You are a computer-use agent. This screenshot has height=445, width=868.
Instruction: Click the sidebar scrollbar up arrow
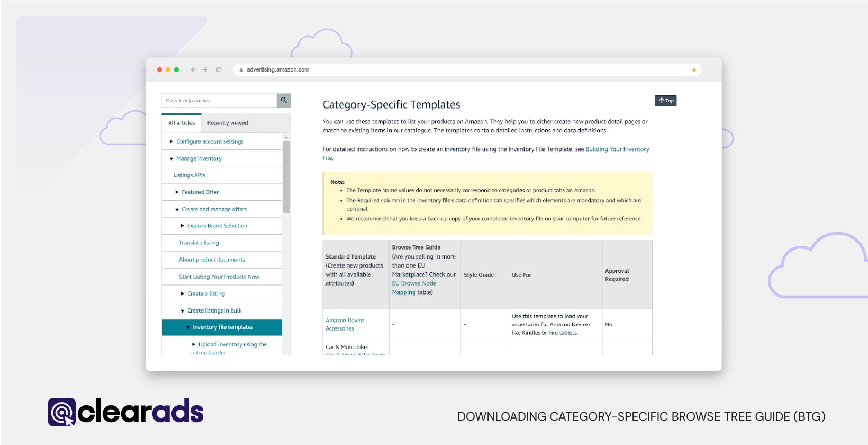286,137
